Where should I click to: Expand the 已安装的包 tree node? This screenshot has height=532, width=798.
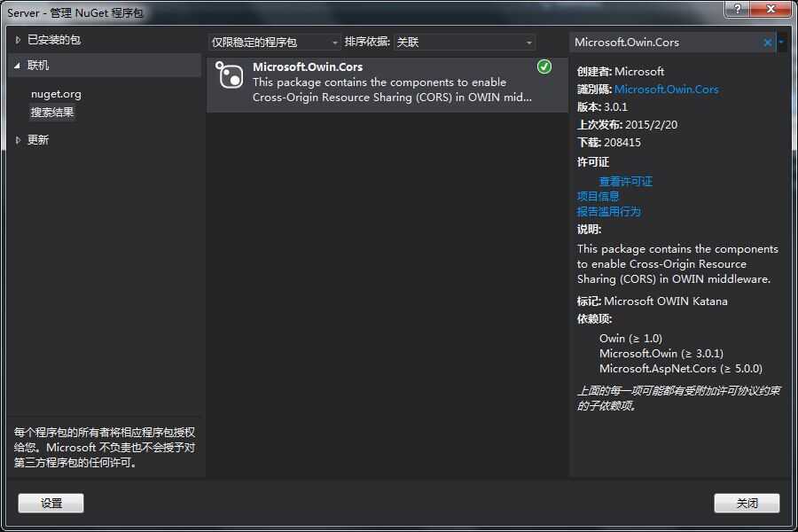[18, 40]
